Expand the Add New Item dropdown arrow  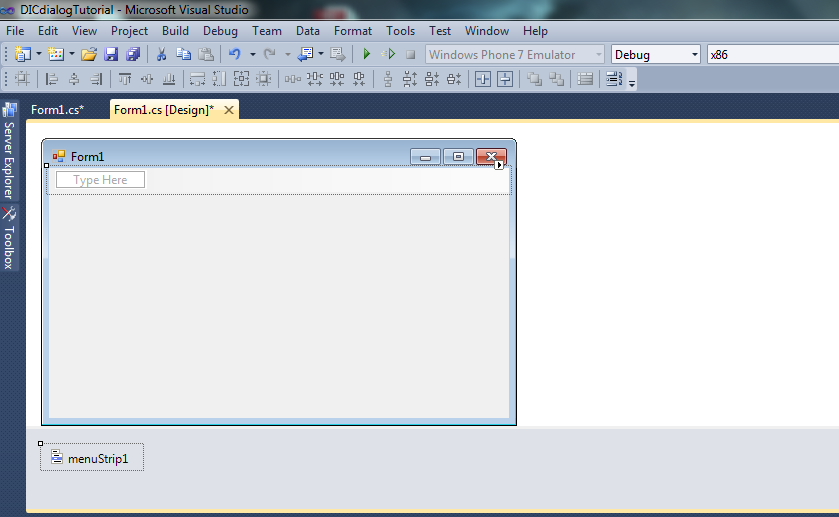coord(72,54)
